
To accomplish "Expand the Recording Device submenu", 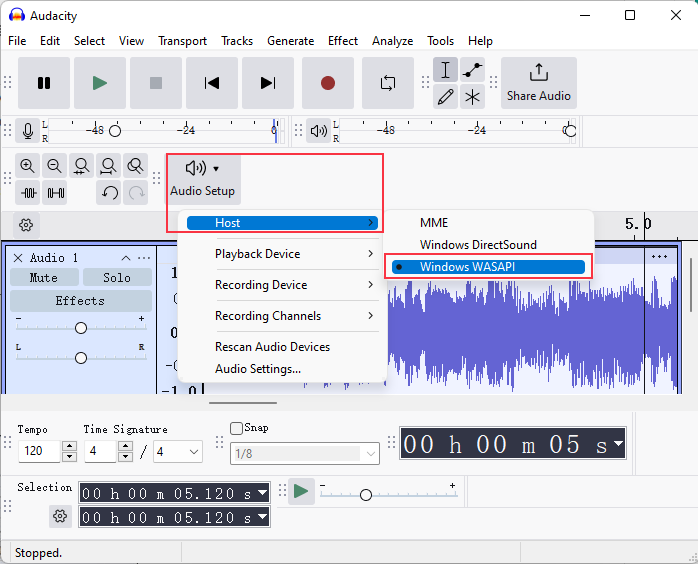I will tap(282, 285).
